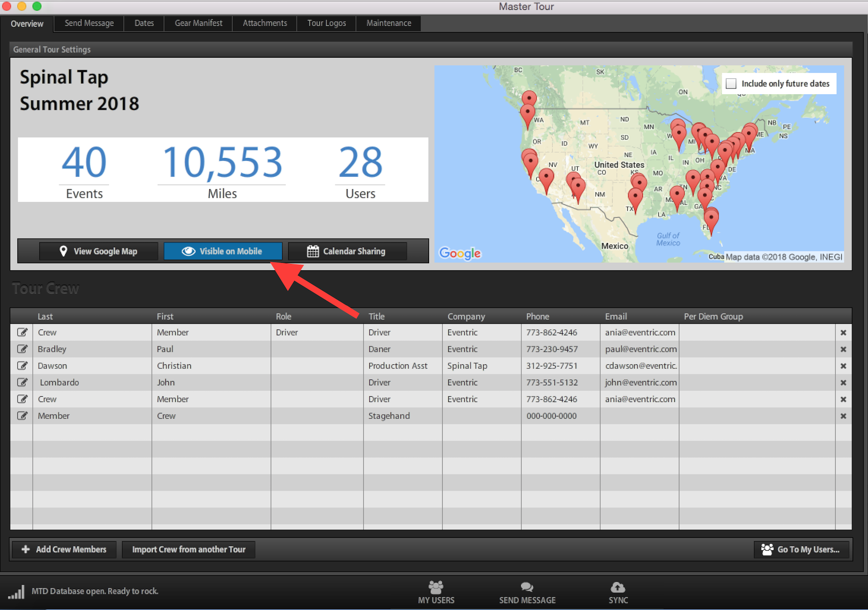The image size is (868, 610).
Task: Click the Phone column header
Action: pyautogui.click(x=561, y=316)
